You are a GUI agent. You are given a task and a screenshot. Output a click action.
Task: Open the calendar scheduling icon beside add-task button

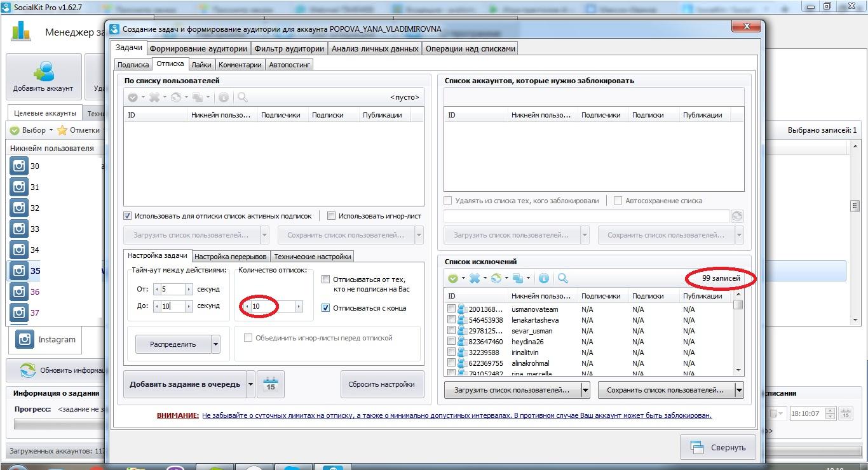click(x=271, y=384)
